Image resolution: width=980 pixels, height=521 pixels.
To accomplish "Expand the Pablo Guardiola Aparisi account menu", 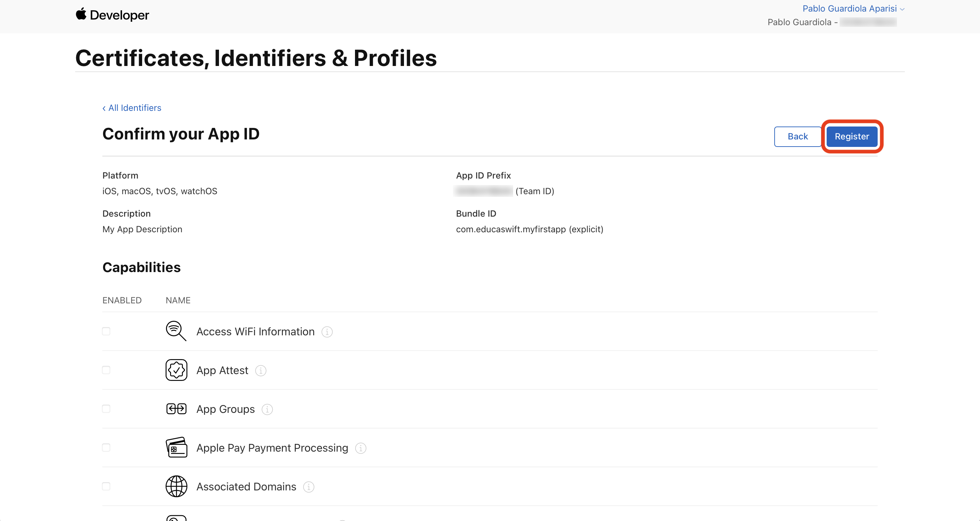I will coord(853,9).
